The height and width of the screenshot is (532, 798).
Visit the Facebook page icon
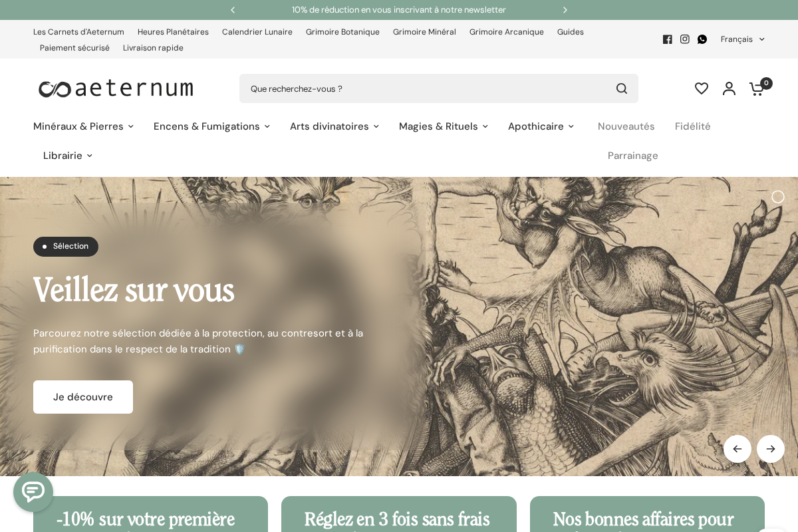(x=668, y=39)
